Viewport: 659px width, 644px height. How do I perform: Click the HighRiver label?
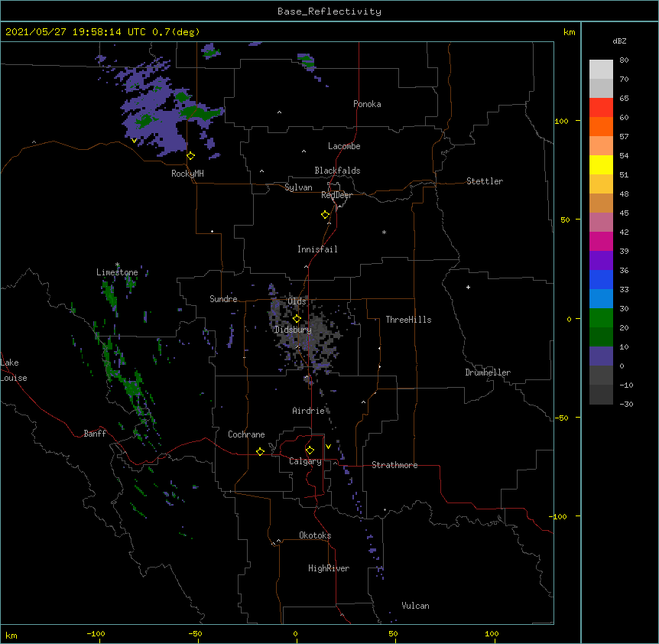329,568
